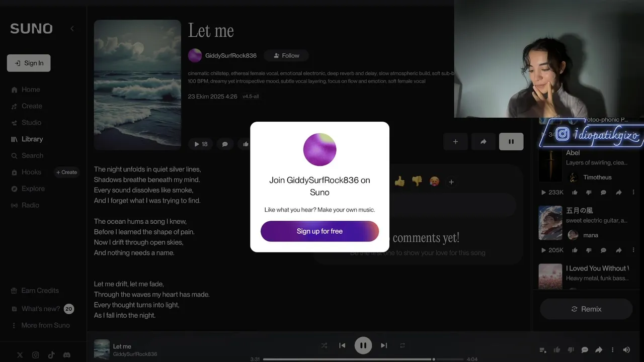Dislike the Abel song
The height and width of the screenshot is (362, 644).
pos(589,193)
